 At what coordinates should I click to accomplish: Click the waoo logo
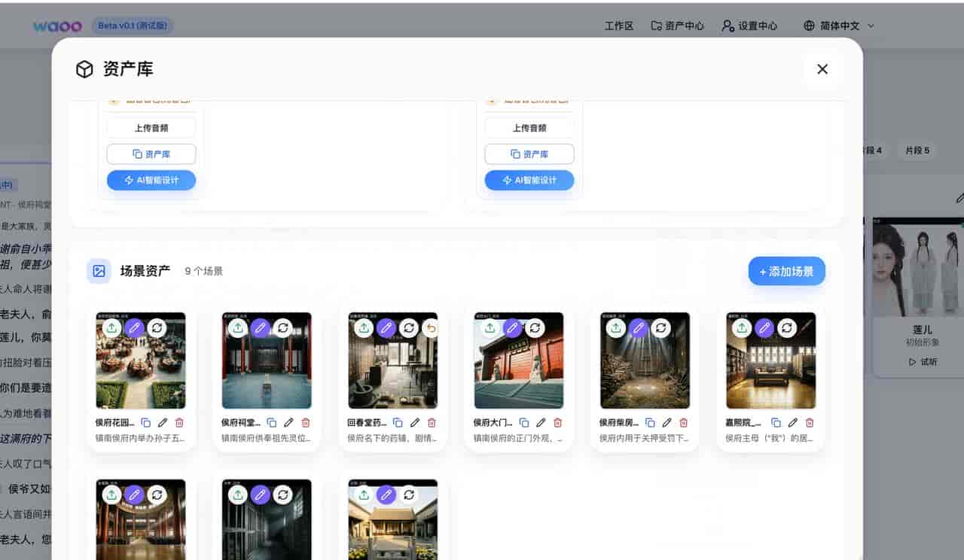pos(57,26)
